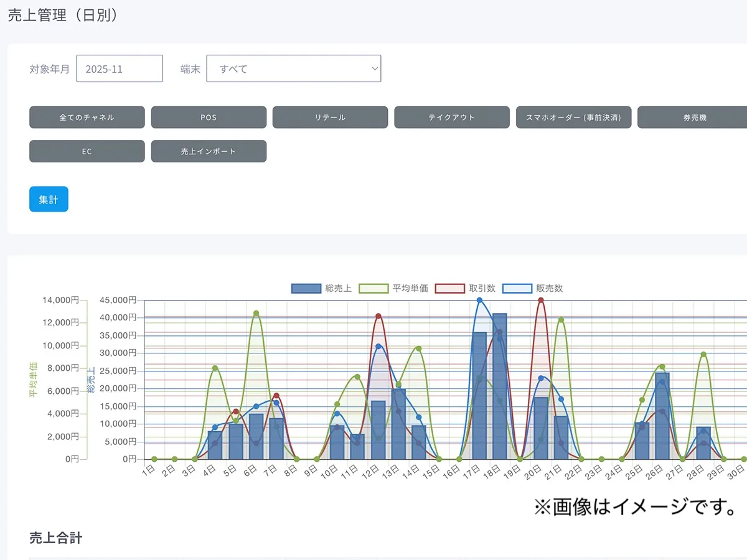
Task: Choose the スマホオーダー (事前決済) channel
Action: [573, 117]
